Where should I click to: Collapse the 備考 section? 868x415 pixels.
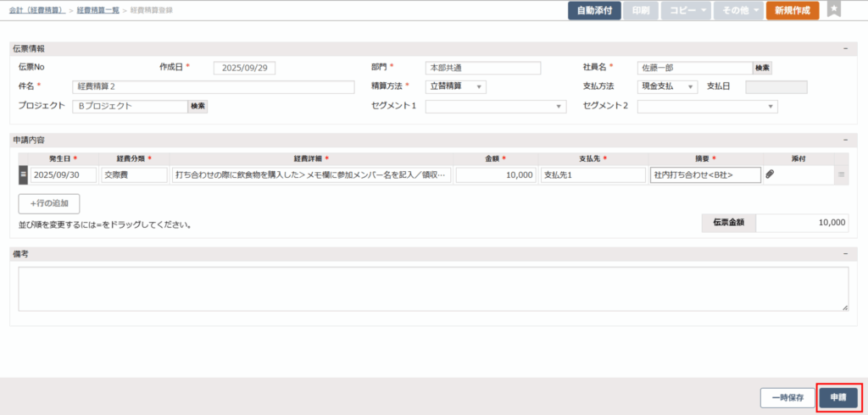pyautogui.click(x=845, y=253)
